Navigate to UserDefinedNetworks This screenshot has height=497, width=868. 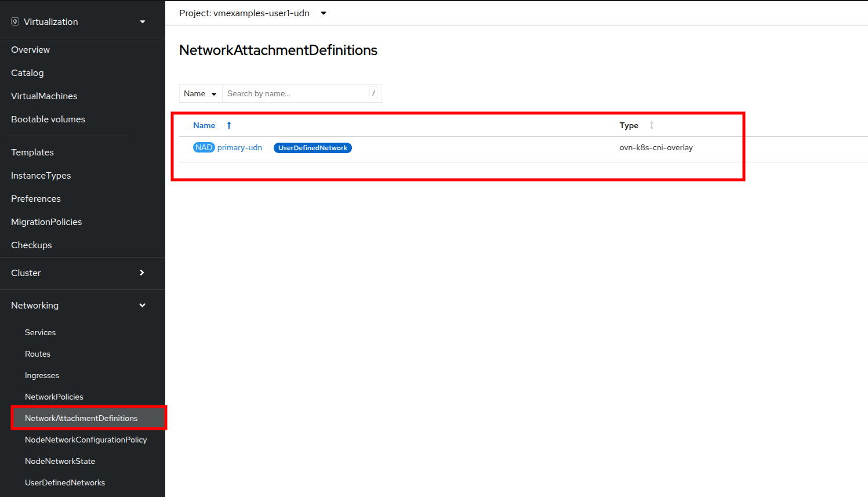click(65, 483)
